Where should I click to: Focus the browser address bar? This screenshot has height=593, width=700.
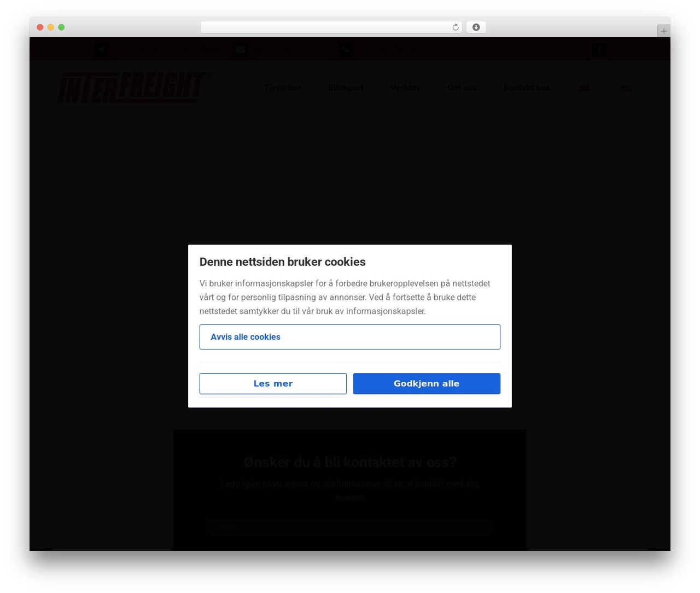coord(331,27)
